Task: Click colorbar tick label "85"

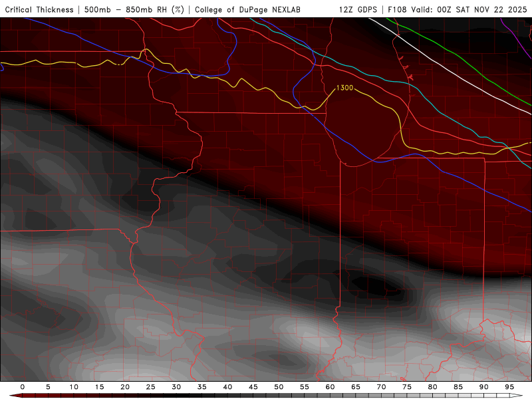Action: coord(458,387)
